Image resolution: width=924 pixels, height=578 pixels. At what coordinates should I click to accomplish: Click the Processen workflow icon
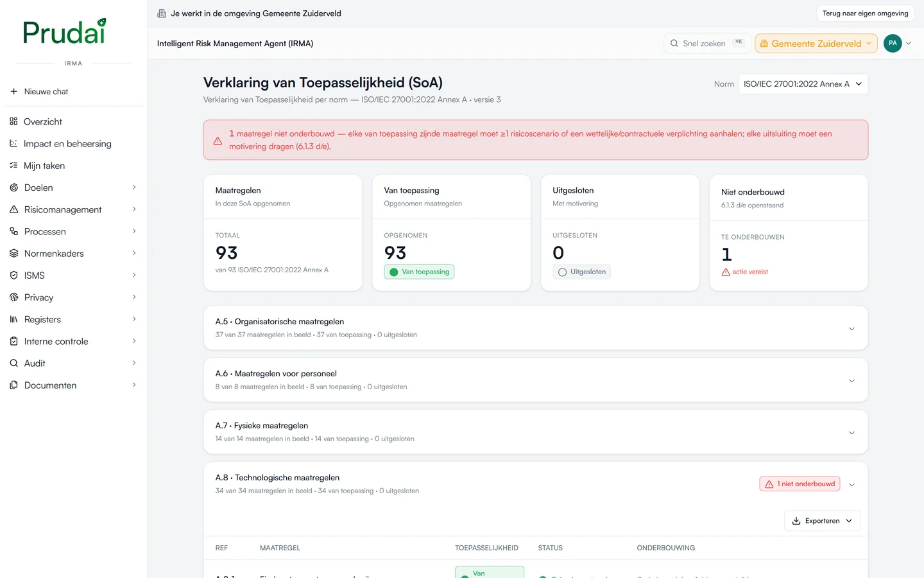[x=13, y=231]
